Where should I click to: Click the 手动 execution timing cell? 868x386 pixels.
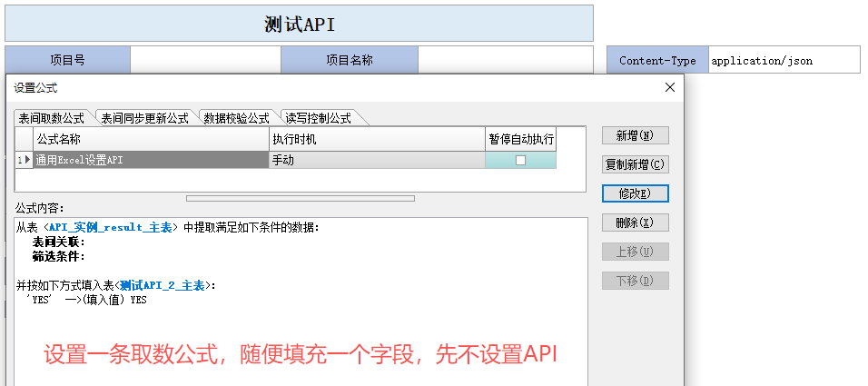(x=377, y=160)
